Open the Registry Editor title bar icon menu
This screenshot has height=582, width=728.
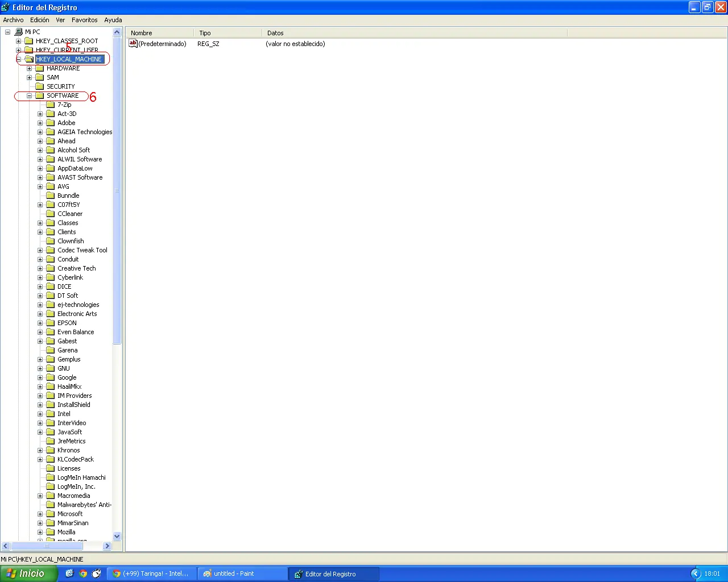tap(6, 7)
